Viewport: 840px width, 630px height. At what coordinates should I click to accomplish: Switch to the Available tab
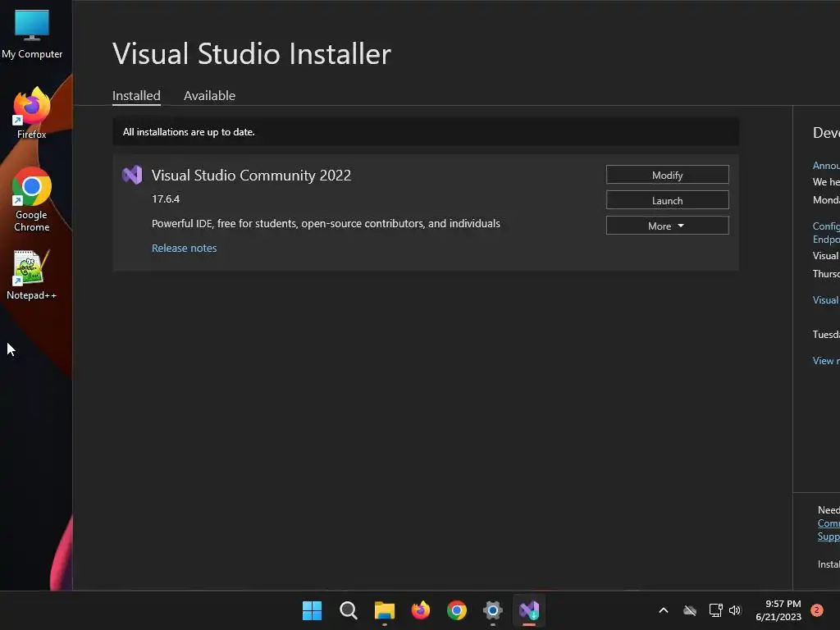pos(209,96)
